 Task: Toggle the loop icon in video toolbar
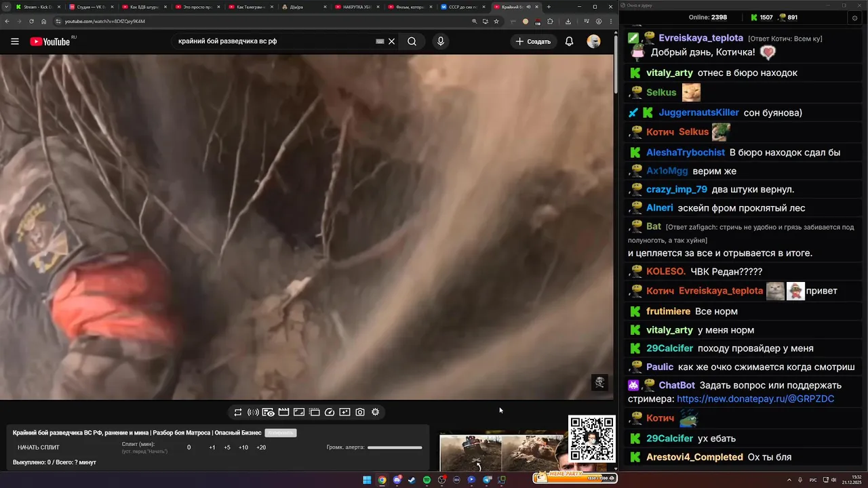pyautogui.click(x=238, y=412)
